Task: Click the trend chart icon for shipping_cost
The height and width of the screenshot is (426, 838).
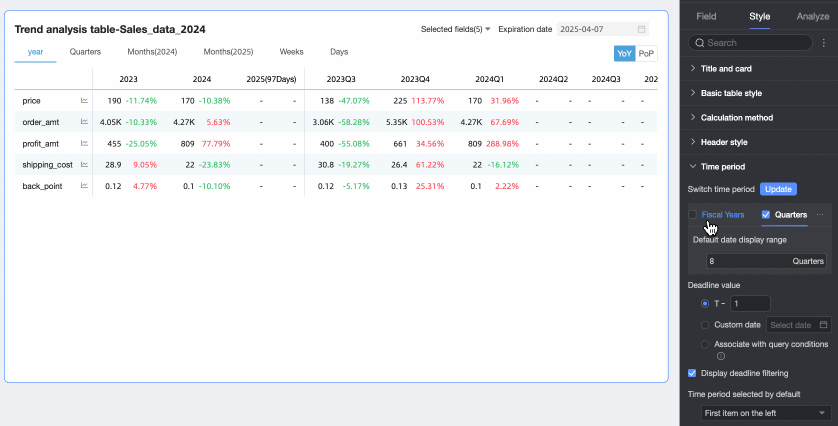Action: click(x=85, y=164)
